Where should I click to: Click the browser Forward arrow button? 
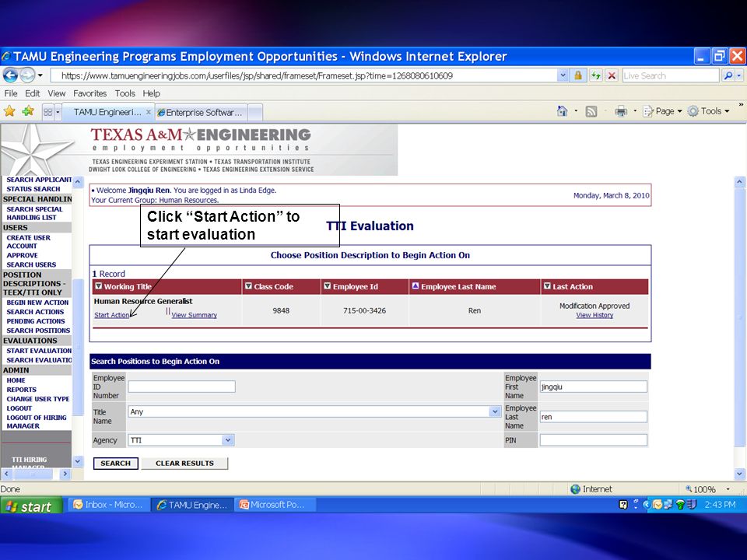[x=27, y=75]
